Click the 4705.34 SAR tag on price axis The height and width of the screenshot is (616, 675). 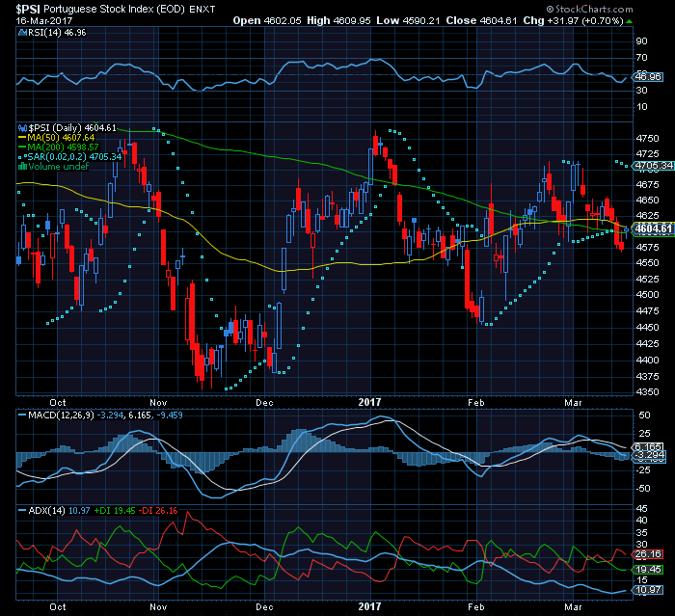[x=654, y=166]
